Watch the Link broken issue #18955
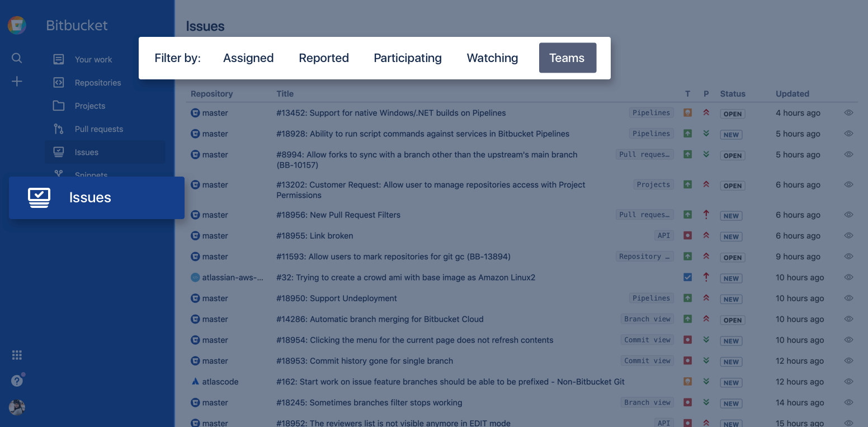Image resolution: width=868 pixels, height=427 pixels. click(848, 235)
